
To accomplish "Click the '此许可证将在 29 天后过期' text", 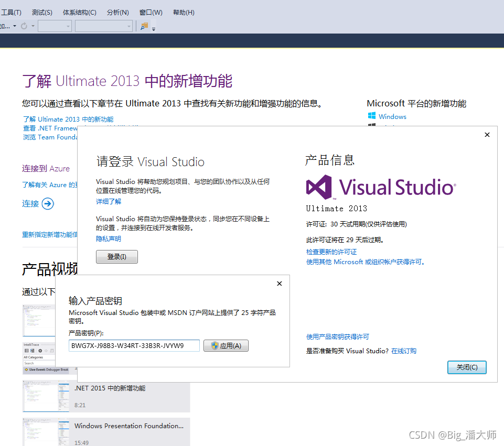I will click(345, 240).
